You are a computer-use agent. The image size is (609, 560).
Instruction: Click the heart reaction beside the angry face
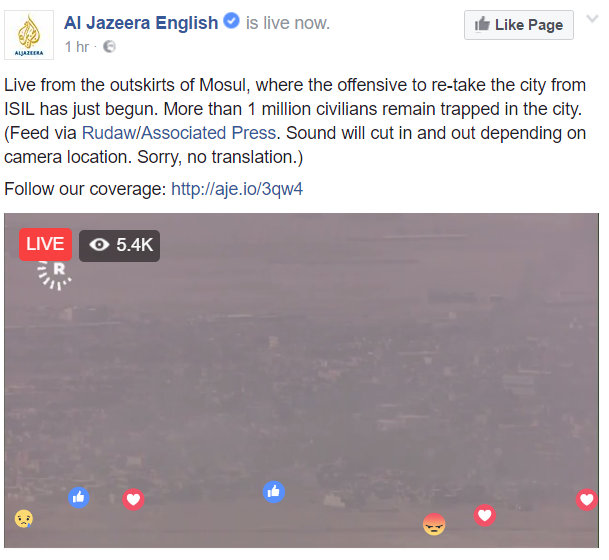pyautogui.click(x=485, y=515)
